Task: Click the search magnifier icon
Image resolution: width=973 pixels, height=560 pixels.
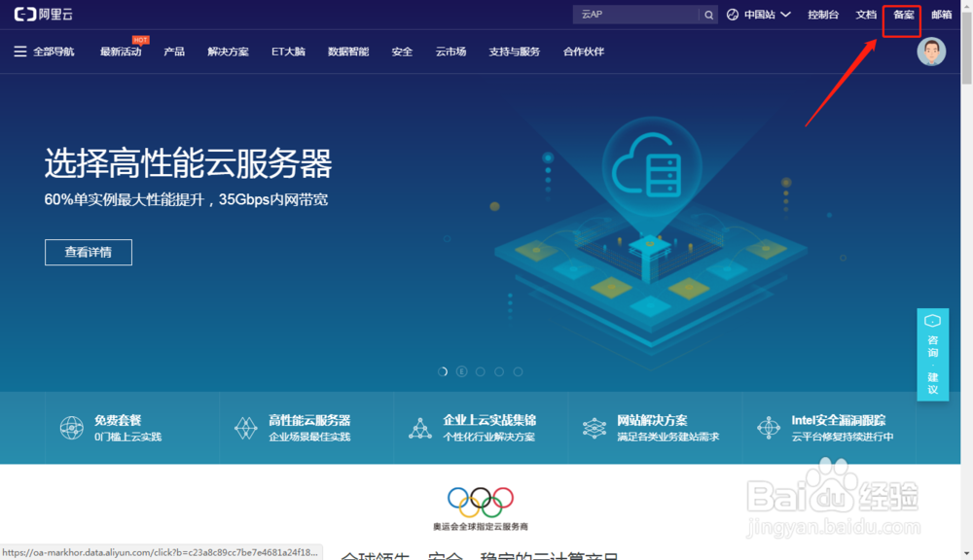Action: point(708,15)
